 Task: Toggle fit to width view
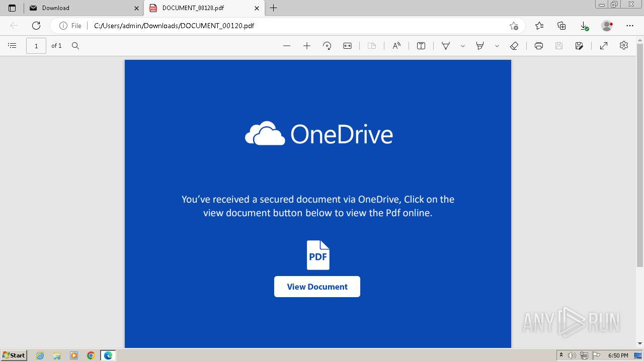[x=347, y=46]
